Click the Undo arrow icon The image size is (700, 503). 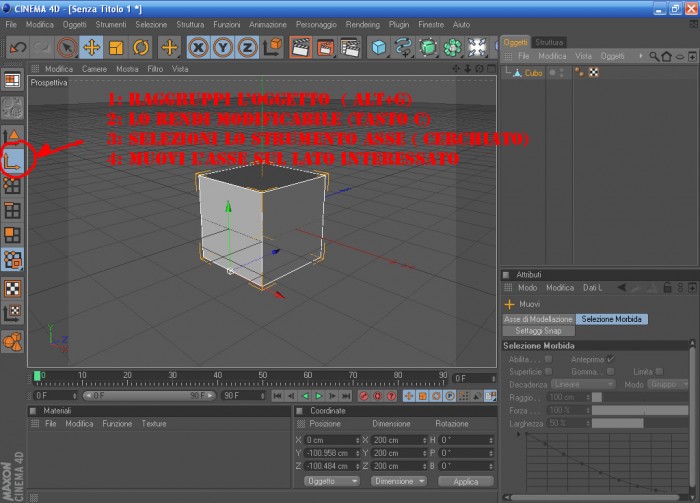point(18,47)
